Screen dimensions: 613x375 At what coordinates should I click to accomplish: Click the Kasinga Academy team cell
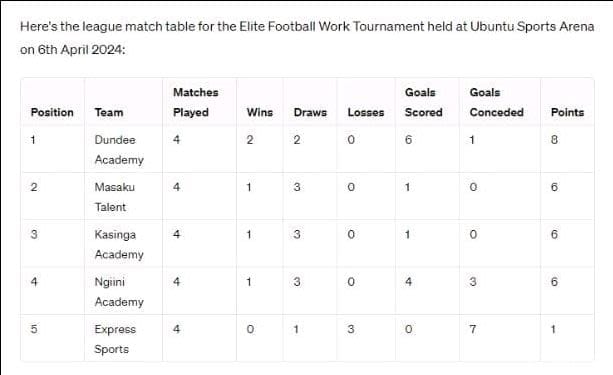pos(119,244)
